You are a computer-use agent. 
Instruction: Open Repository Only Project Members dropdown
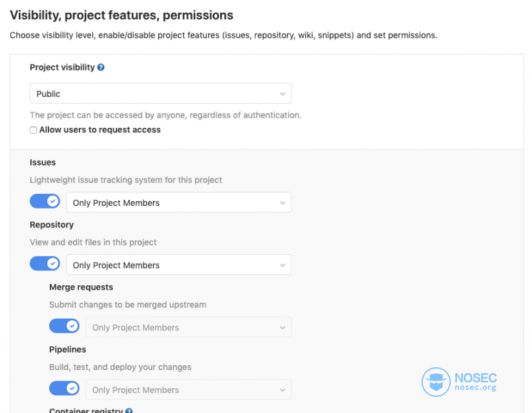[179, 264]
